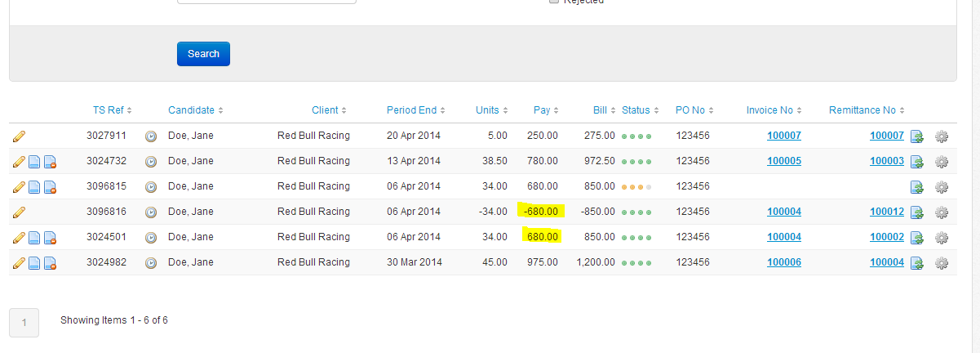Viewport: 980px width, 353px height.
Task: Click the document-remove icon for timesheet 3024732
Action: coord(50,162)
